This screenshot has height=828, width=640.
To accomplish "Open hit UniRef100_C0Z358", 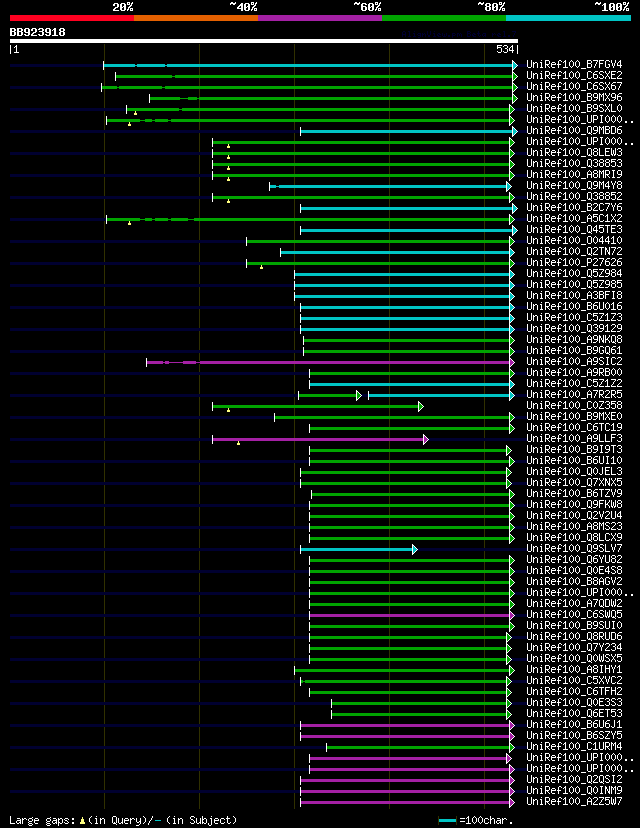I will pos(574,406).
